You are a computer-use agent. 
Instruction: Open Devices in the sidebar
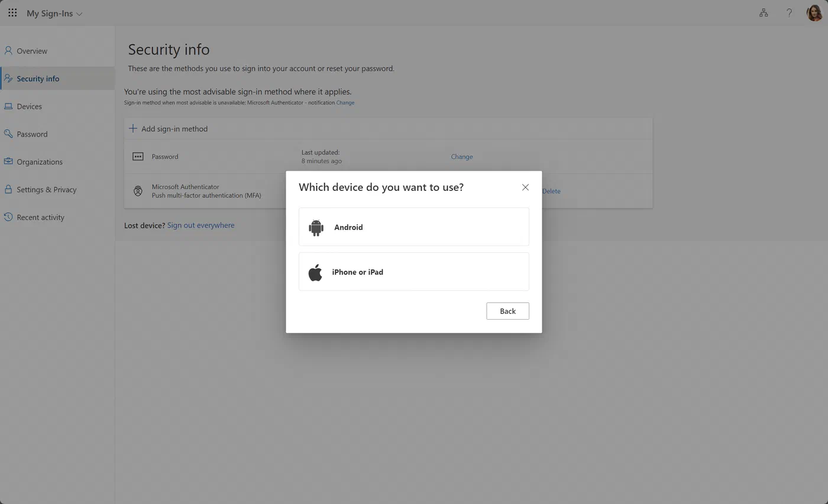tap(57, 106)
